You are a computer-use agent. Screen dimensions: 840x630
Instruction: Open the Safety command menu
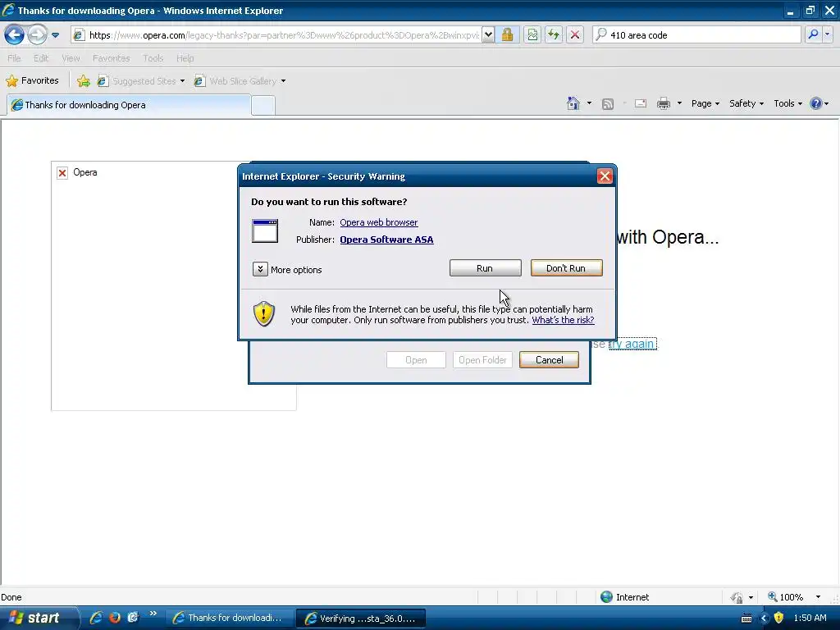[x=746, y=103]
